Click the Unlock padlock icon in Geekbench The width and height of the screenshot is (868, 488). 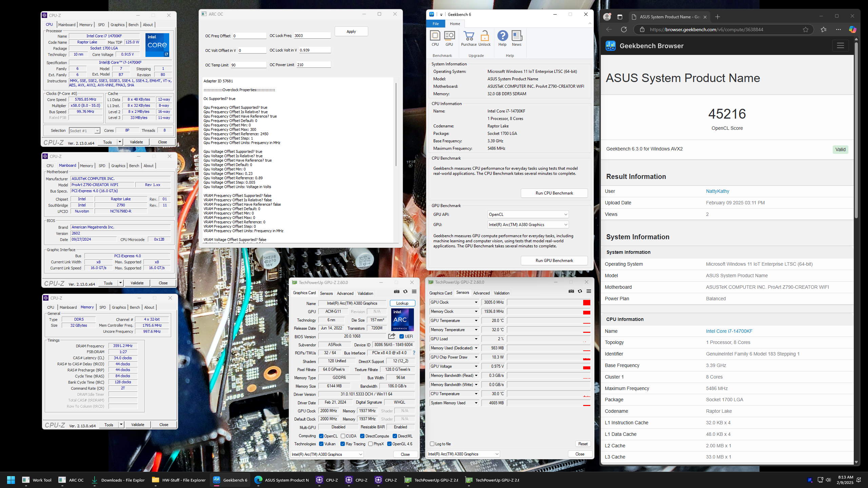pos(485,38)
